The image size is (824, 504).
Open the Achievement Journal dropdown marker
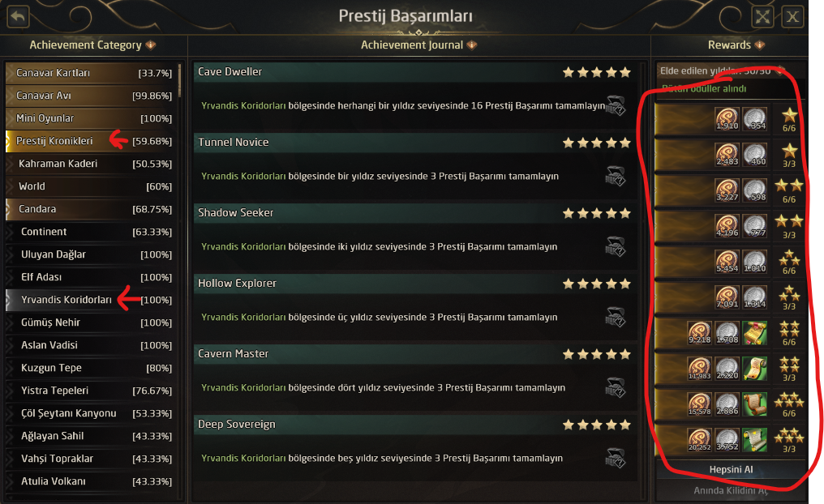pos(473,45)
